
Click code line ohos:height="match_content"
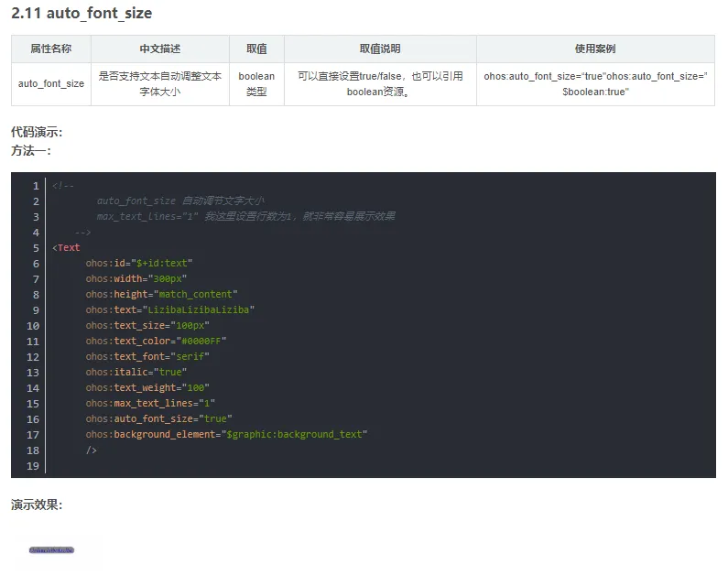(161, 294)
